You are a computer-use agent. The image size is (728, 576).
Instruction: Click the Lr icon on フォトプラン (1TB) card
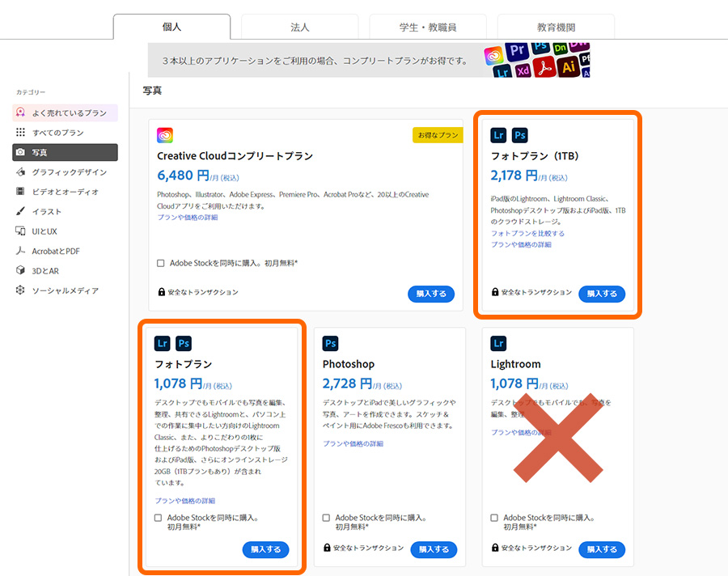pos(498,135)
